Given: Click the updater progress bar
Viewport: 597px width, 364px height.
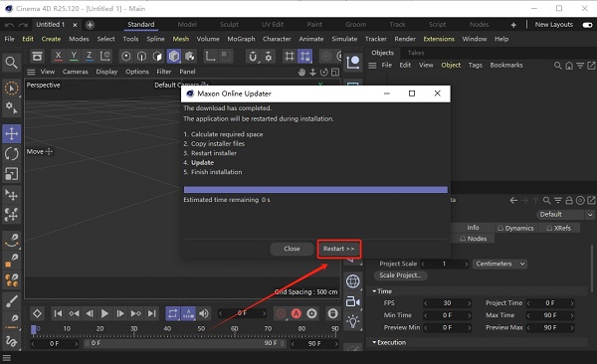Looking at the screenshot, I should pos(315,190).
